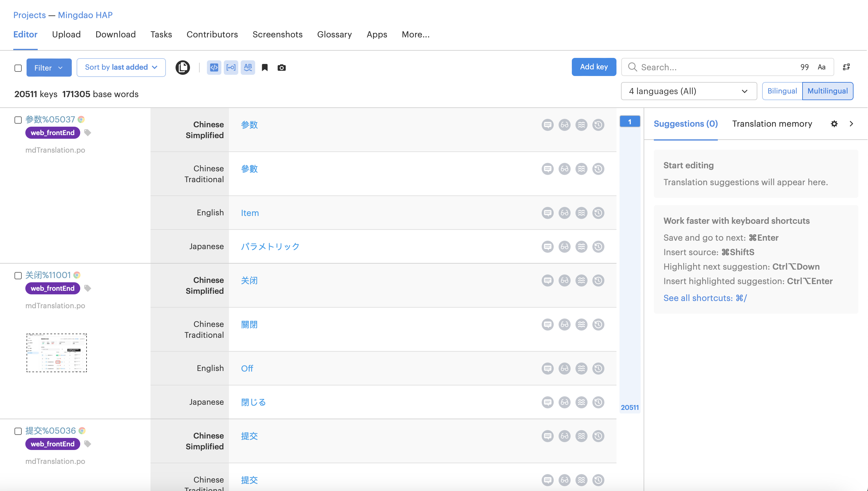
Task: Open comments for English 'Item' translation
Action: (x=547, y=213)
